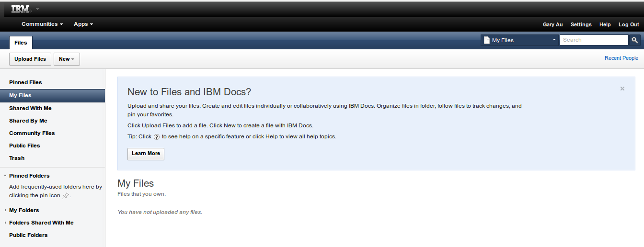Select the Files tab

(21, 43)
